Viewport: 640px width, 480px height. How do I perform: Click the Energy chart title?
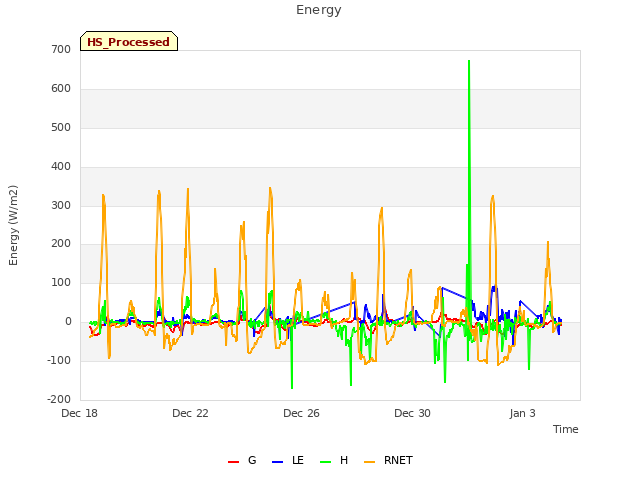coord(319,10)
